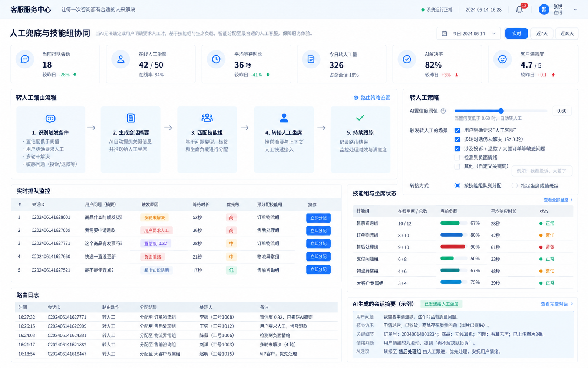Open the 查看完整对话 link
This screenshot has width=588, height=368.
[556, 304]
